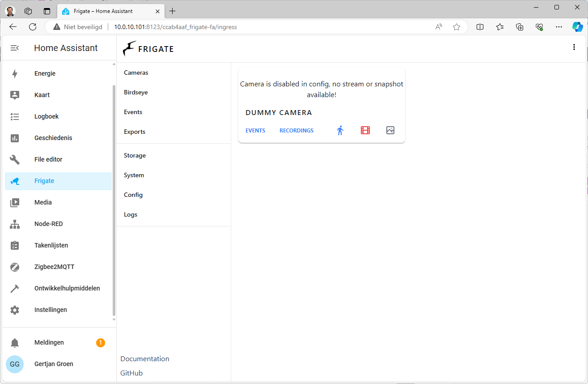Open Kaart map panel
The height and width of the screenshot is (384, 588).
tap(42, 95)
